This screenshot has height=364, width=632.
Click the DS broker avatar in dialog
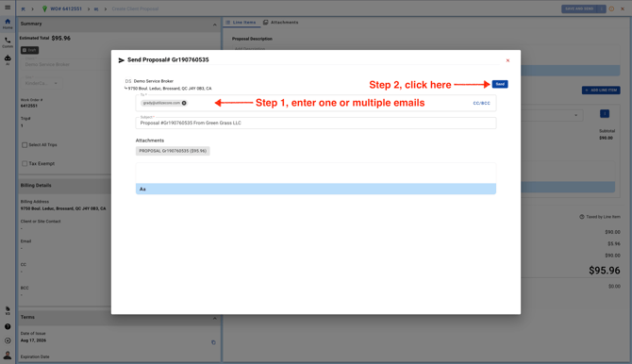127,81
